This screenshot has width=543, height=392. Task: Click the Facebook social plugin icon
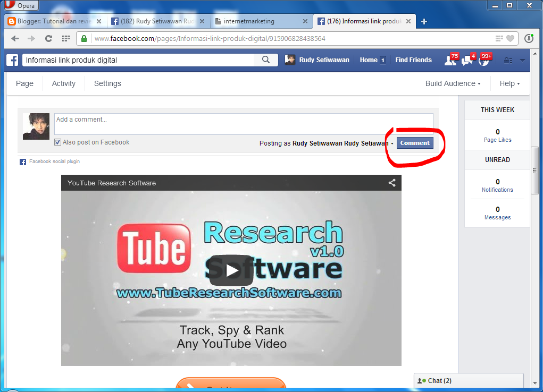point(23,161)
